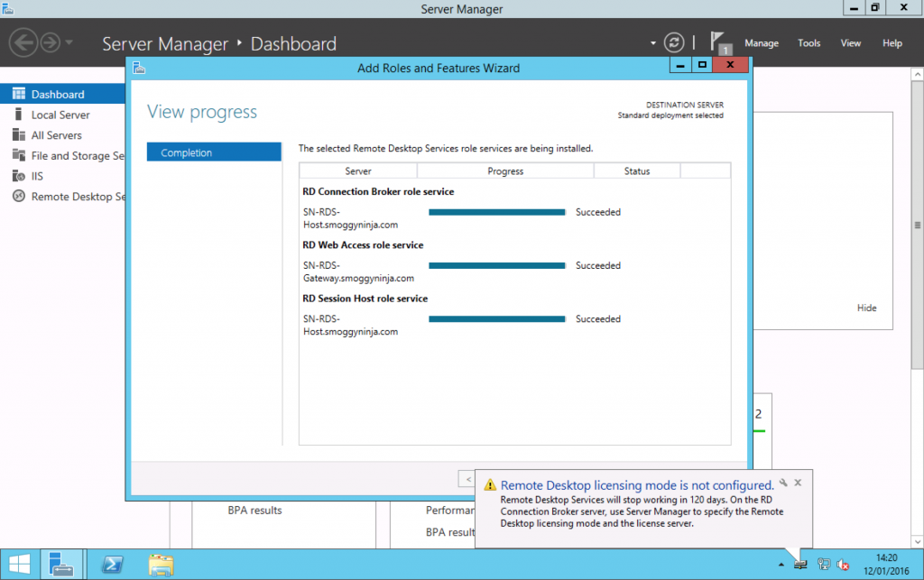This screenshot has height=580, width=924.
Task: Unmute the muted speaker tray icon
Action: pos(841,564)
